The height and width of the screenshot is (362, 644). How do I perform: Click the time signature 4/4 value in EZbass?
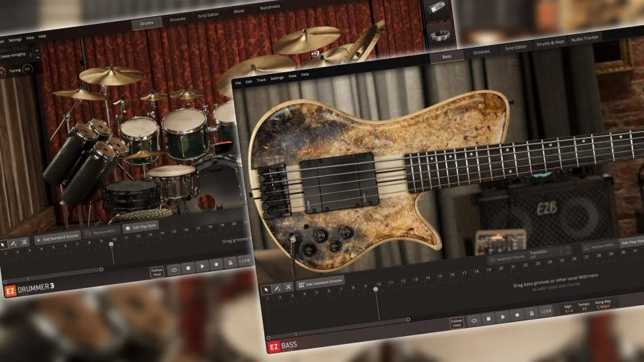[x=569, y=311]
